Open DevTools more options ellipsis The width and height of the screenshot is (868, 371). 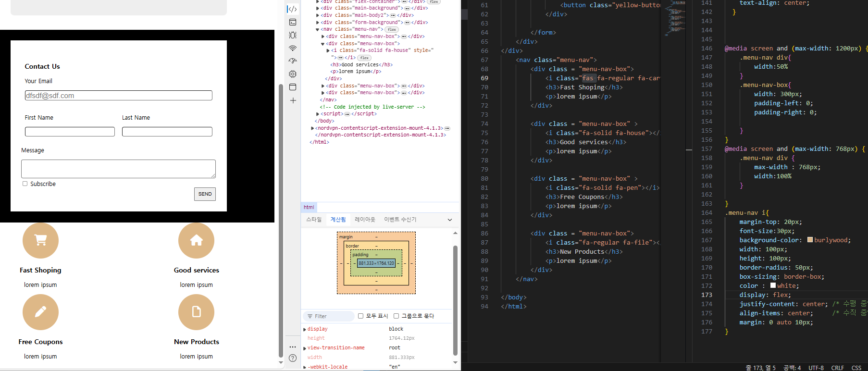(293, 347)
